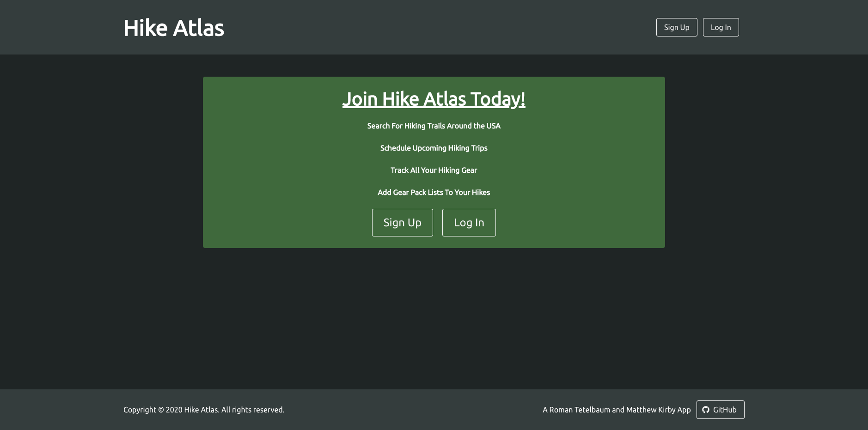This screenshot has width=868, height=430.
Task: Click the large Log In button in green card
Action: coord(469,223)
